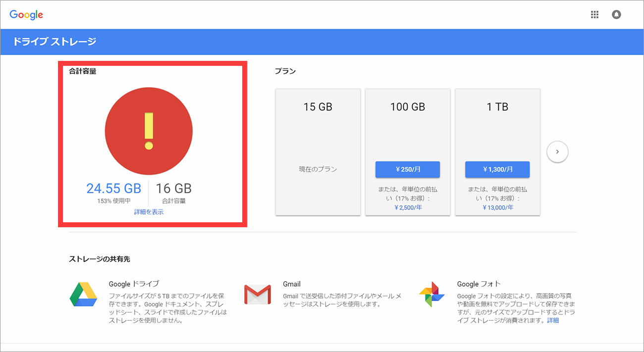Click the Google Photos pinwheel icon
The width and height of the screenshot is (644, 352).
point(431,294)
